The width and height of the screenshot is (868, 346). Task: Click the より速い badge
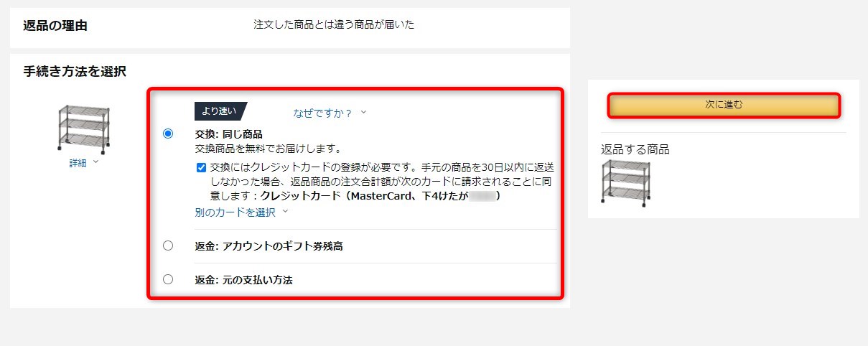pos(220,111)
